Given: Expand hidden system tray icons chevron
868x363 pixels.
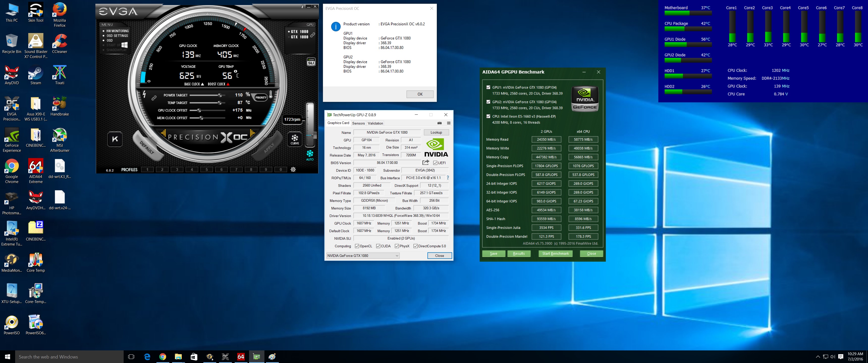Looking at the screenshot, I should click(818, 357).
